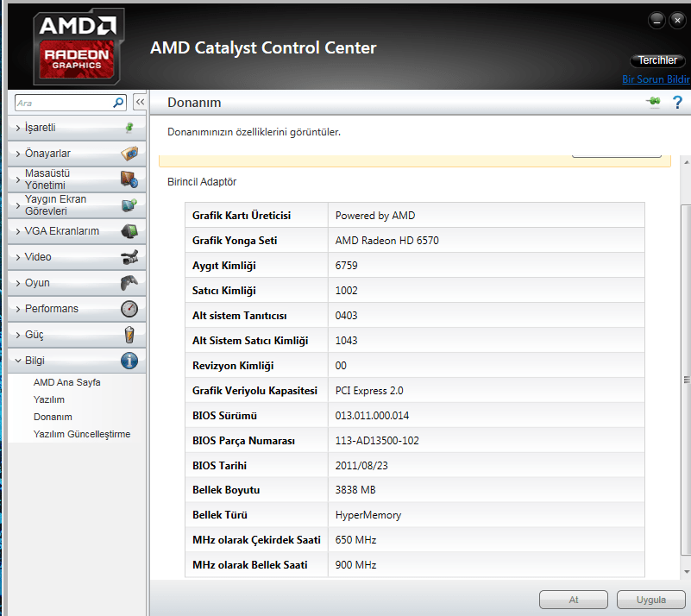Open the Tercihler preferences button
This screenshot has width=691, height=616.
[x=657, y=60]
